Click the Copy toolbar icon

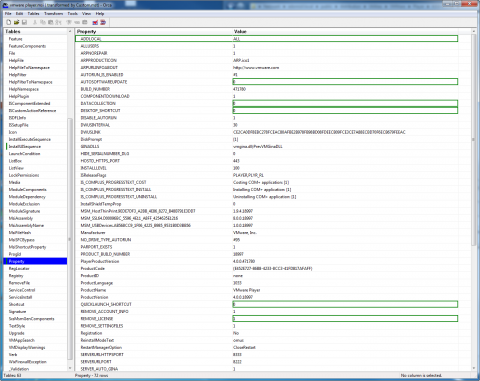(x=43, y=22)
